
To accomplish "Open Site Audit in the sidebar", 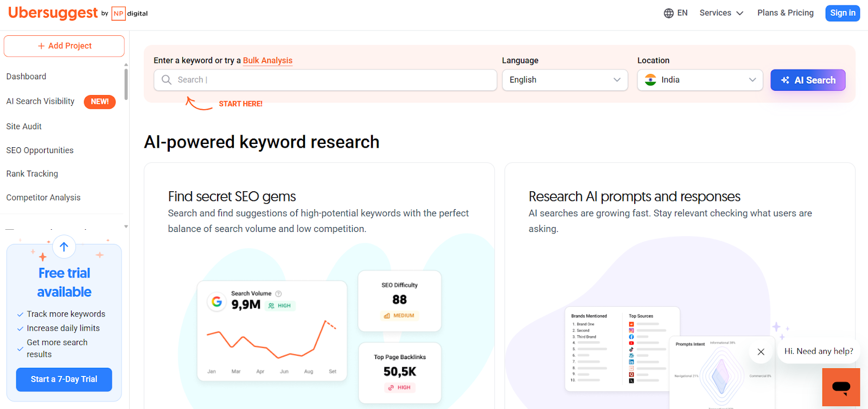I will pos(24,127).
